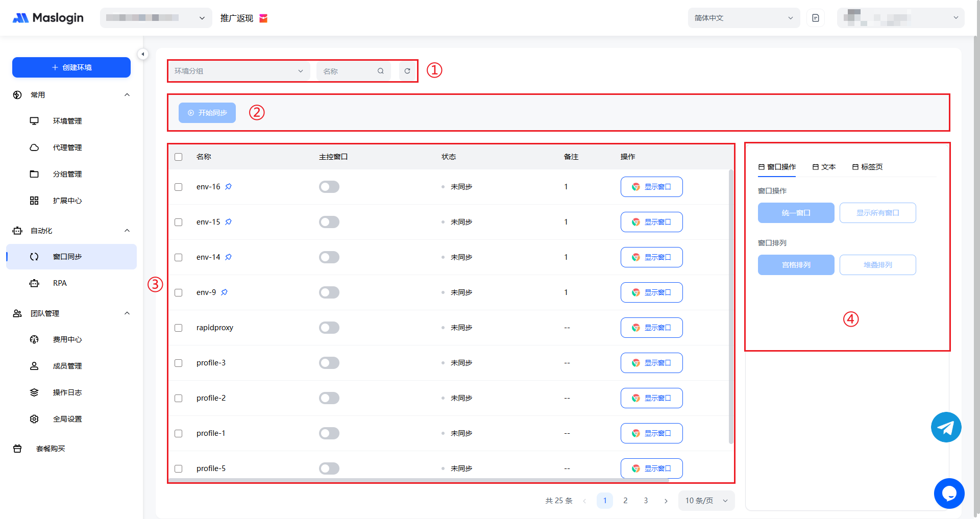
Task: Check the checkbox for rapidproxy row
Action: [x=178, y=328]
